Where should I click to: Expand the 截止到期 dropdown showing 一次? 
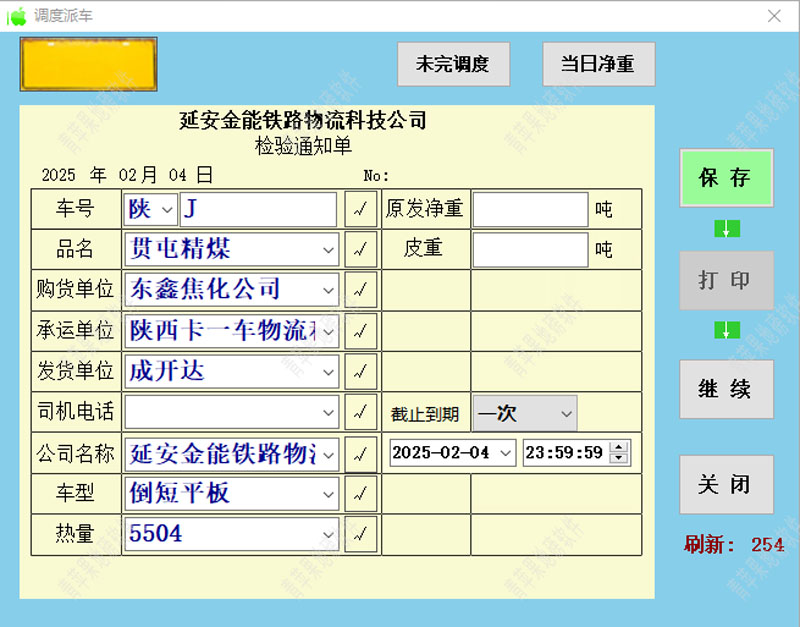pyautogui.click(x=567, y=413)
